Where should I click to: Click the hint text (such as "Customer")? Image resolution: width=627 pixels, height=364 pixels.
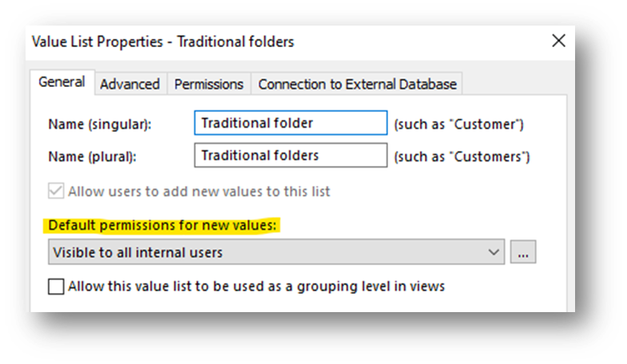[x=458, y=125]
